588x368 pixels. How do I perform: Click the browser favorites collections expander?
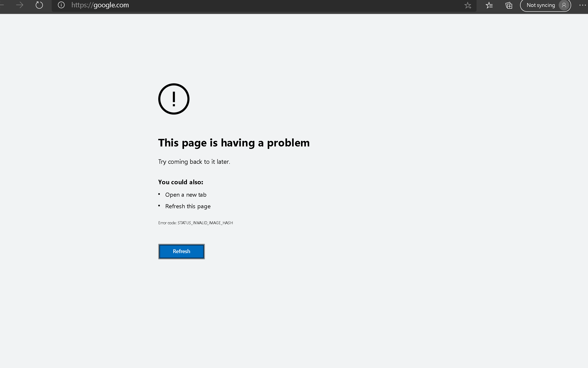click(489, 5)
